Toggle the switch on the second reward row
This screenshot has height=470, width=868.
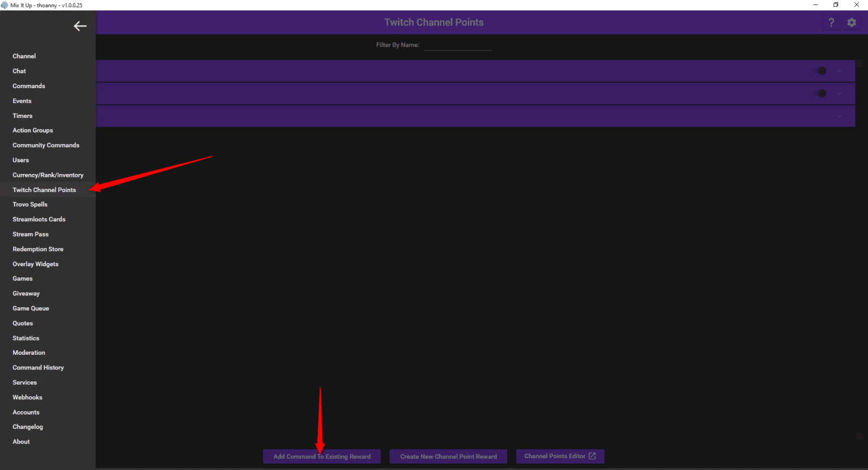click(820, 94)
